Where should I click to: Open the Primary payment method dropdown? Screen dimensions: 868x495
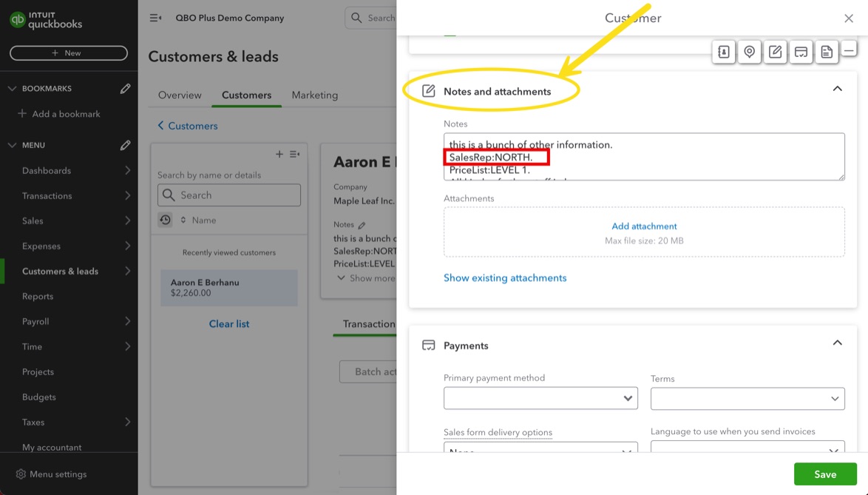[540, 398]
